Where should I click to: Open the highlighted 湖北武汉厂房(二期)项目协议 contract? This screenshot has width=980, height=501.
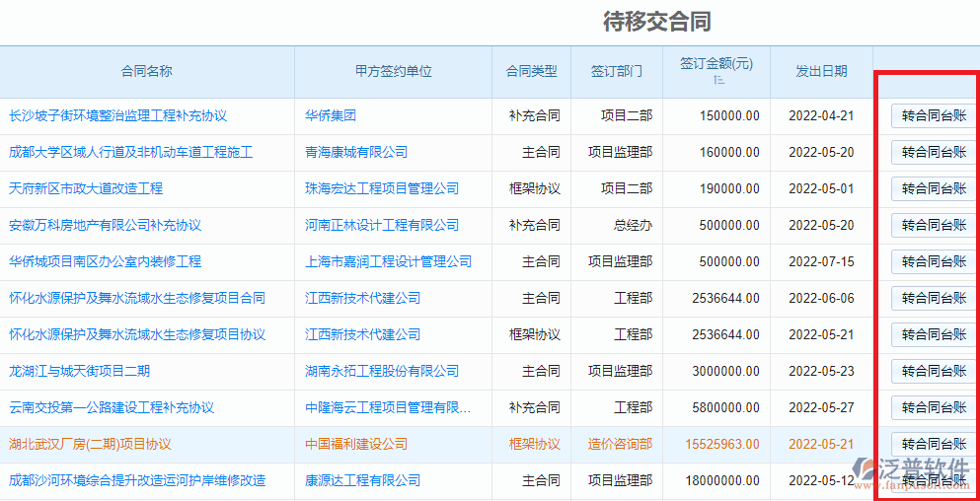coord(90,444)
